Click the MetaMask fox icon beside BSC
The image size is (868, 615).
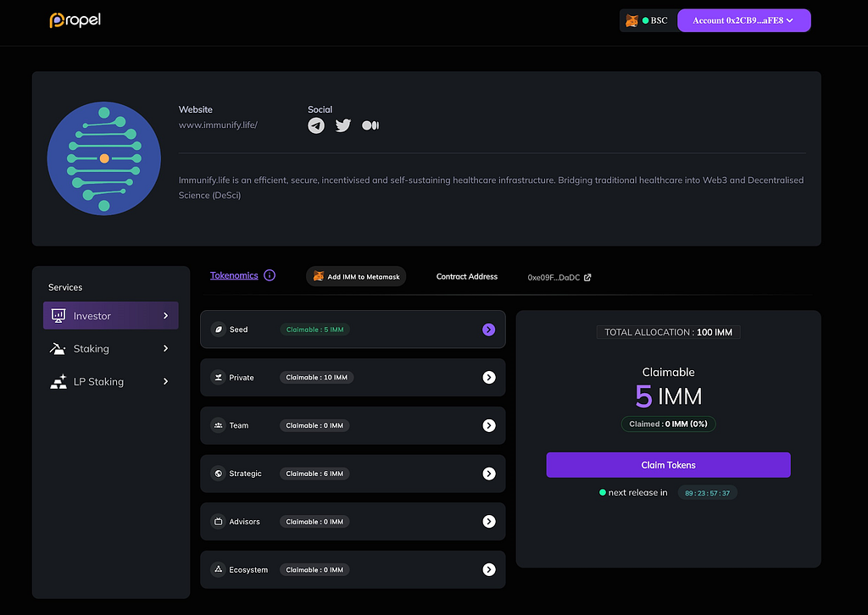pos(632,20)
